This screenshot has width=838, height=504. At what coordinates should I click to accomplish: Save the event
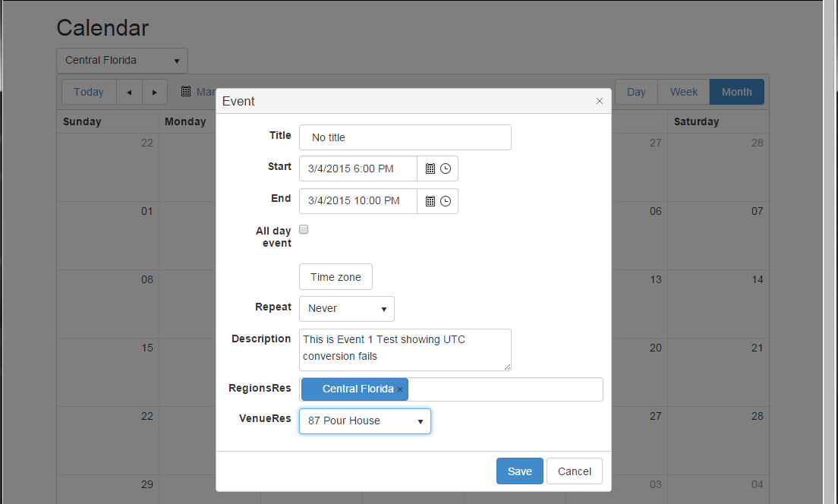pyautogui.click(x=520, y=471)
